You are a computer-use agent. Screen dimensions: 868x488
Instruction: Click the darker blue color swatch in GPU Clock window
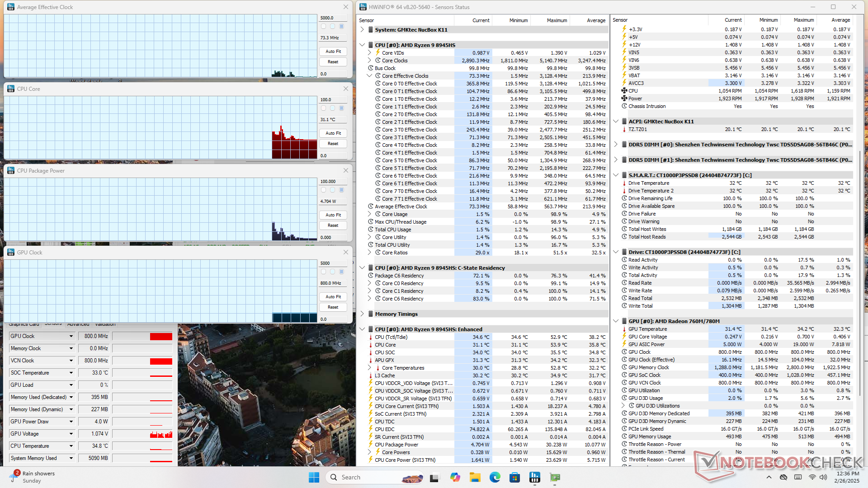pos(341,272)
